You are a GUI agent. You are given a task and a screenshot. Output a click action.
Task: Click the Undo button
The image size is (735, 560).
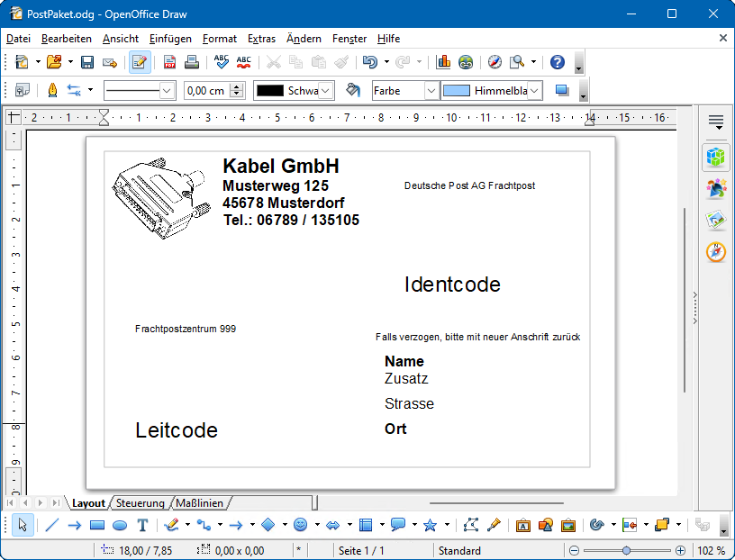pos(370,63)
